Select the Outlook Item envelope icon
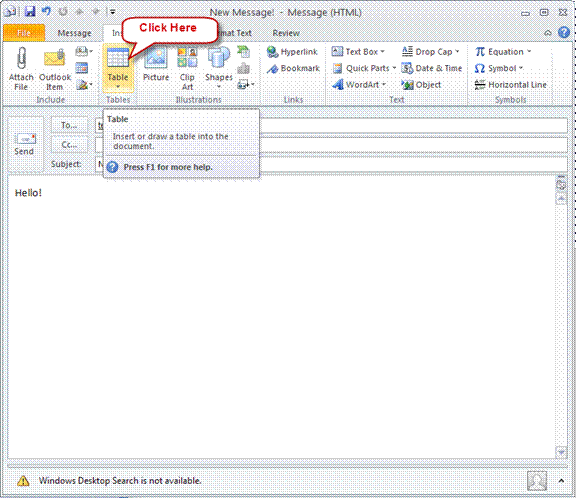This screenshot has width=576, height=498. coord(55,59)
